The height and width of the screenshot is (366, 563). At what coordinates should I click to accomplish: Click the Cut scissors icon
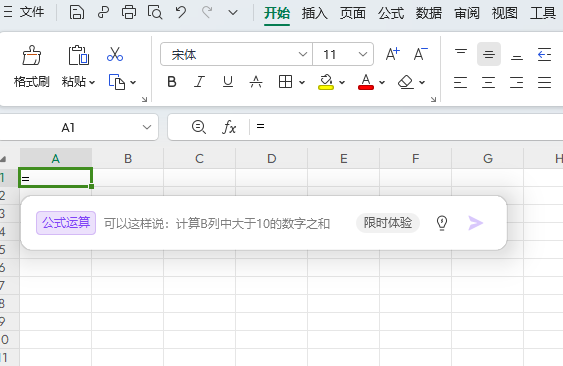point(115,55)
